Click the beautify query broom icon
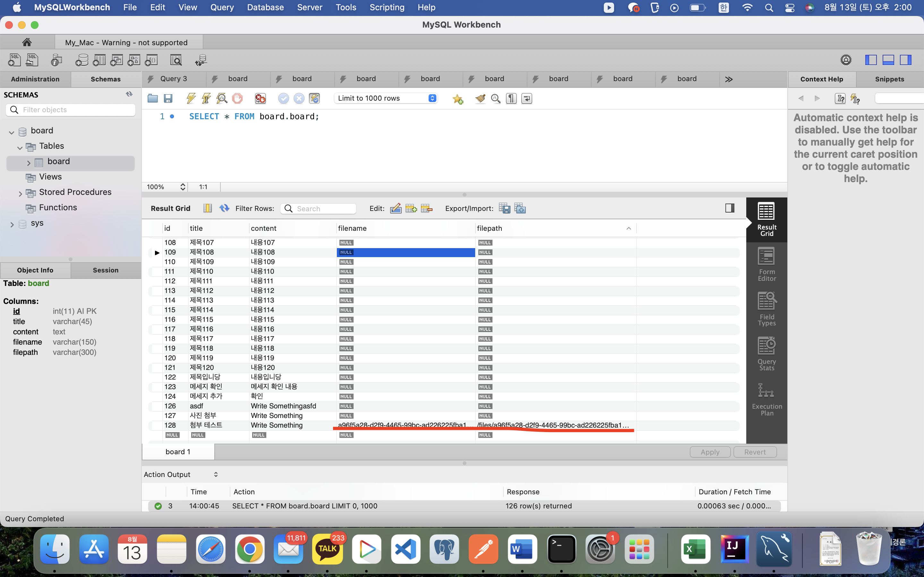 pyautogui.click(x=480, y=98)
